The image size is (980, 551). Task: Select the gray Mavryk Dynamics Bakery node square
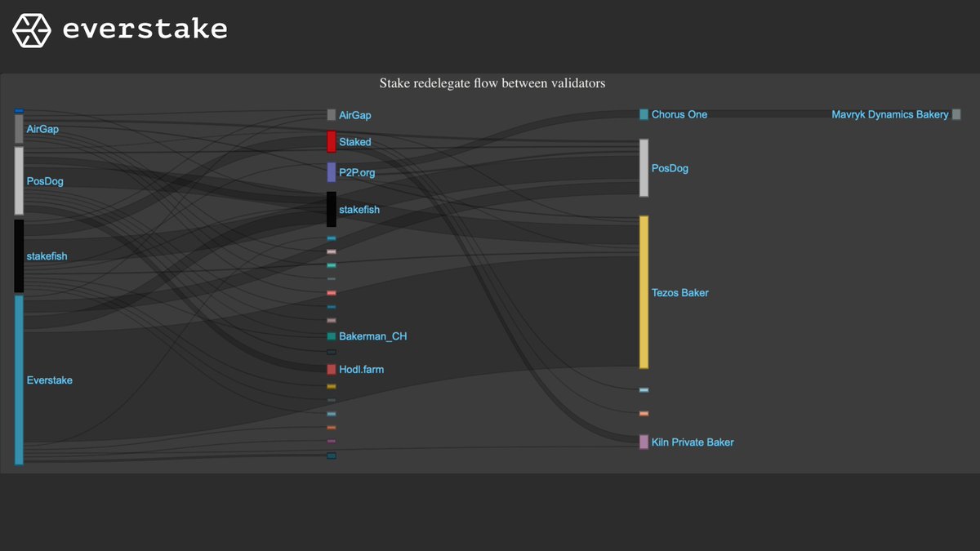click(956, 114)
